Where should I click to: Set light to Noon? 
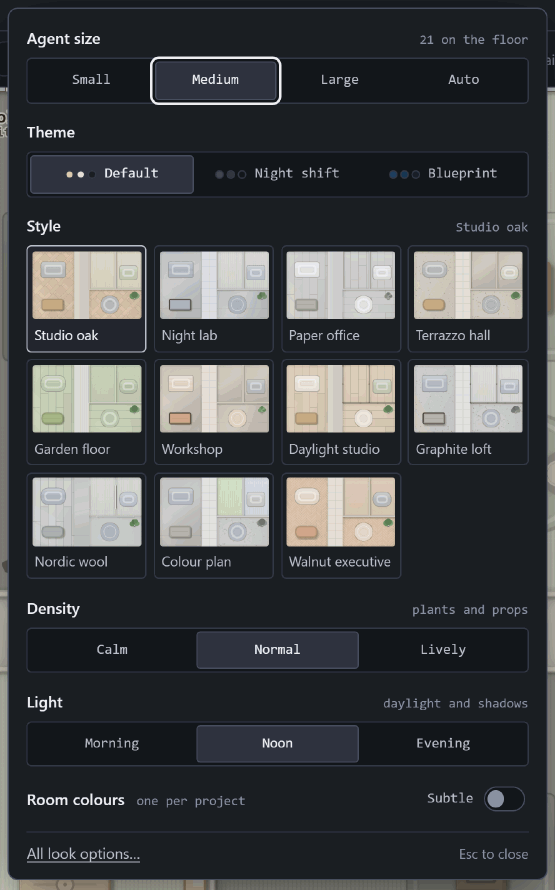(278, 744)
